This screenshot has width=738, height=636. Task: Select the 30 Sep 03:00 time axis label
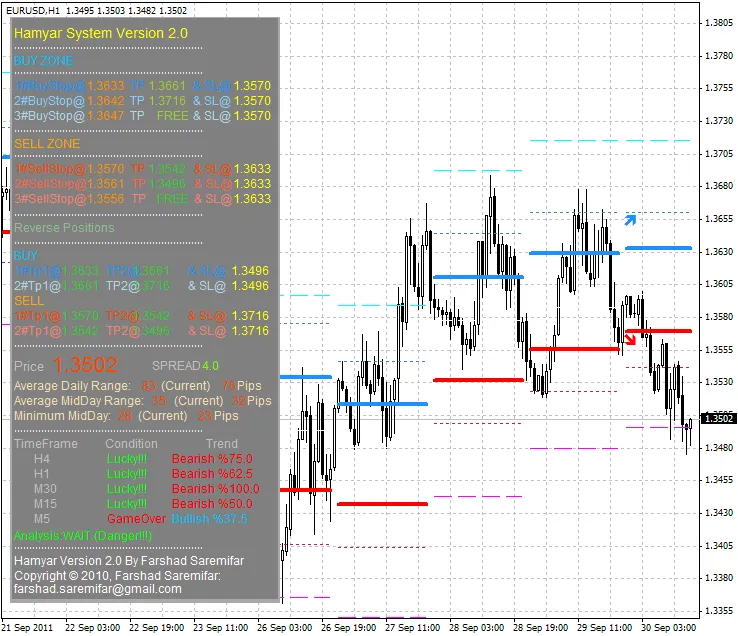[670, 628]
